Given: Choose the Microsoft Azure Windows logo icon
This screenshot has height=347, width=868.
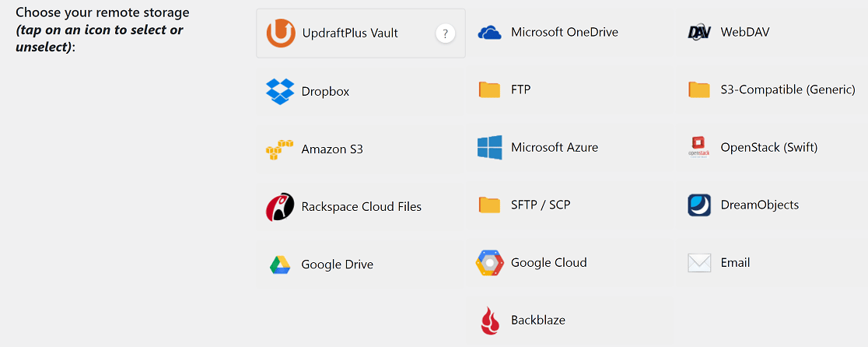Looking at the screenshot, I should [489, 148].
